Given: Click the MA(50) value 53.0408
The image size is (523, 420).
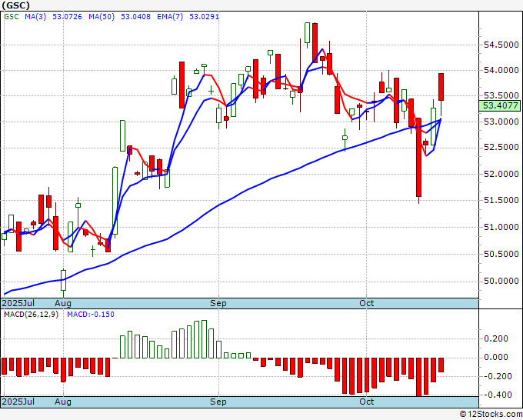Looking at the screenshot, I should click(135, 17).
